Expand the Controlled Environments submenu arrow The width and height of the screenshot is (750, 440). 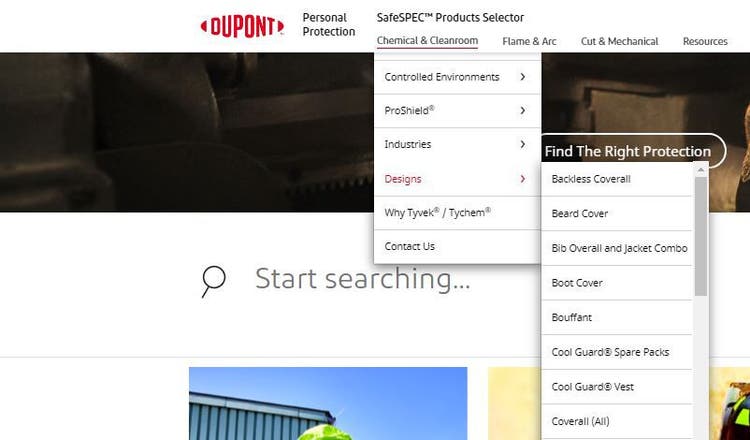(522, 77)
